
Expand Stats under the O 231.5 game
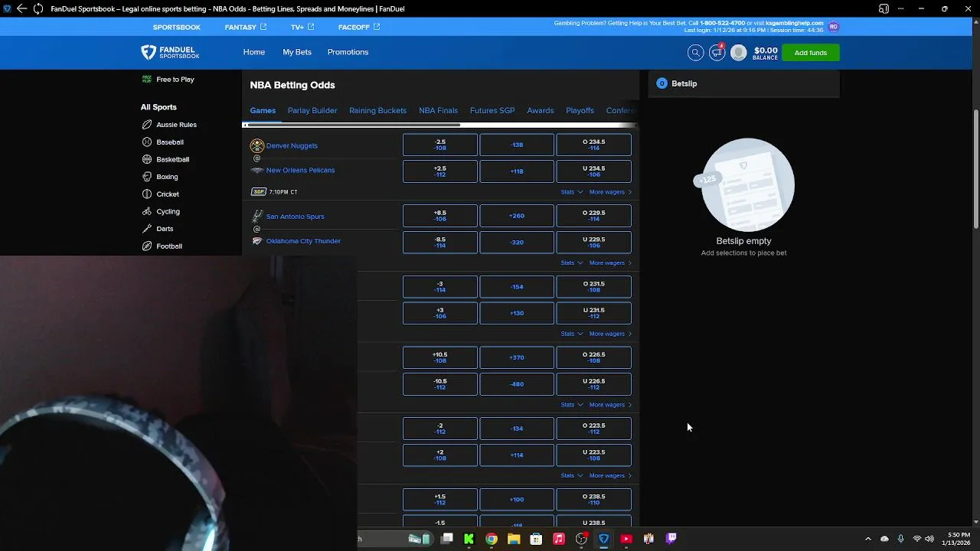coord(572,334)
